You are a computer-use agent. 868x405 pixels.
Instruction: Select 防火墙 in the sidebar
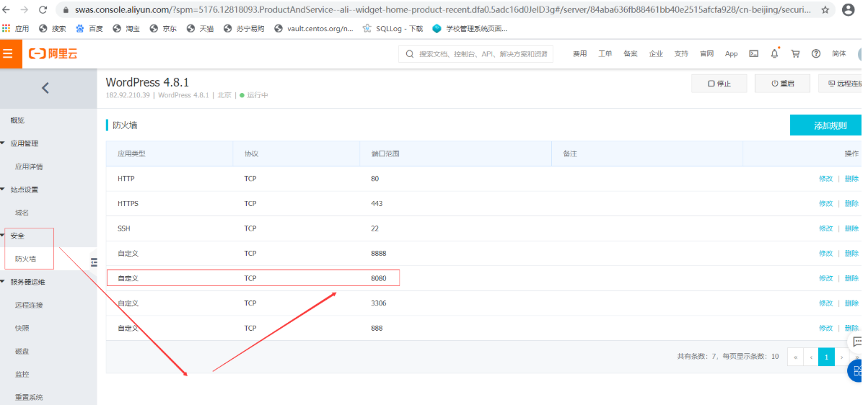[x=25, y=259]
